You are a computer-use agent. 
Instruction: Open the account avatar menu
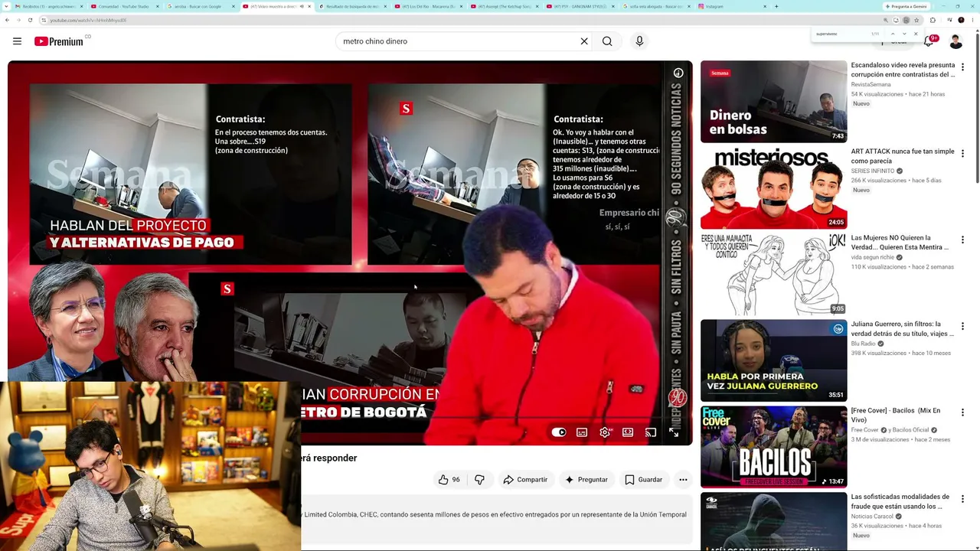(956, 41)
